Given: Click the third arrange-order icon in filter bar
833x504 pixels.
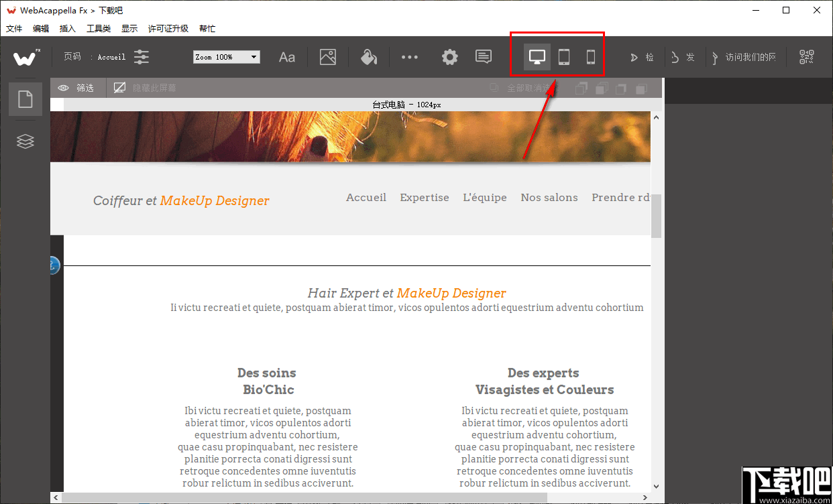Looking at the screenshot, I should [x=622, y=88].
